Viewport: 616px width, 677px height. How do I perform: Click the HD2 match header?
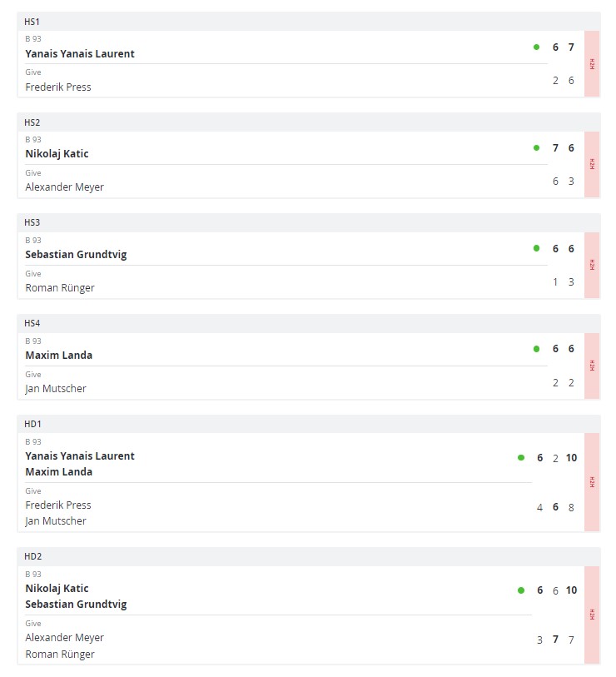(32, 556)
